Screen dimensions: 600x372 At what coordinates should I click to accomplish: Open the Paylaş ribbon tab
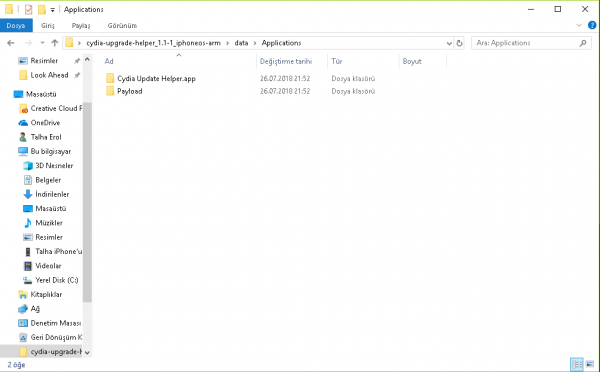(x=81, y=26)
